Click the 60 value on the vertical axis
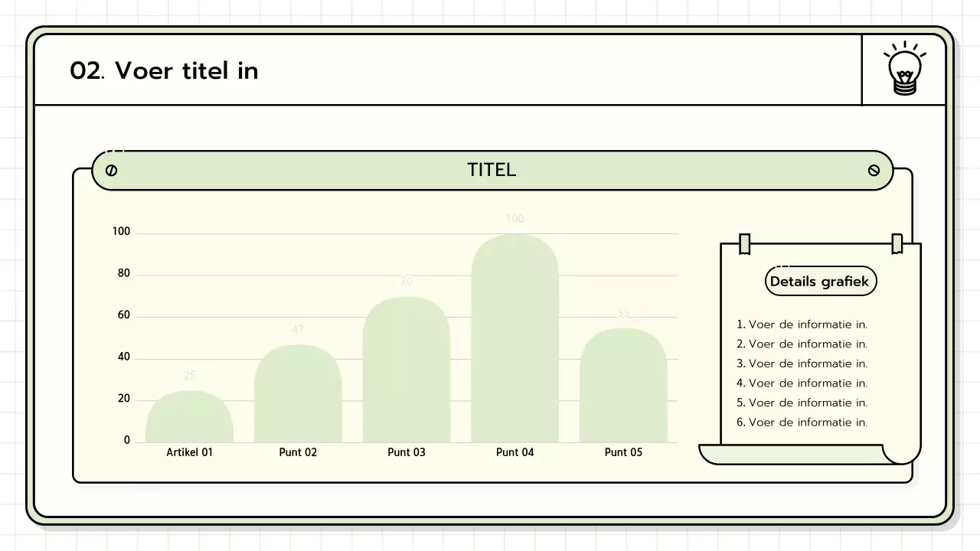The height and width of the screenshot is (551, 980). pos(123,315)
